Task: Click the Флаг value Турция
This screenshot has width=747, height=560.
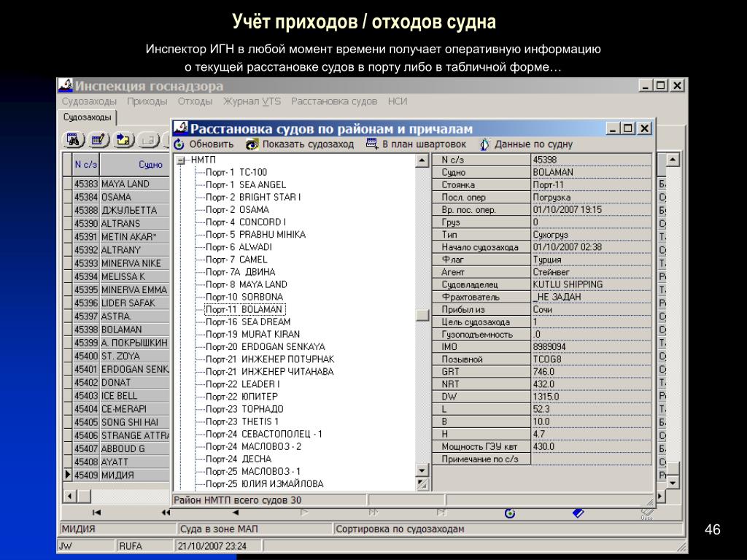Action: click(x=591, y=260)
